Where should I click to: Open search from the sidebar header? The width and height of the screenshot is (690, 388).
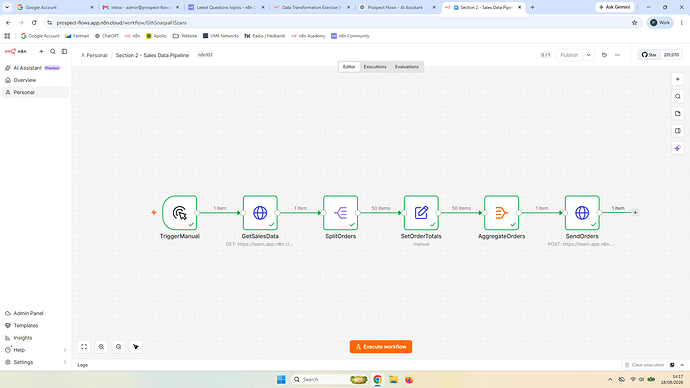click(53, 51)
